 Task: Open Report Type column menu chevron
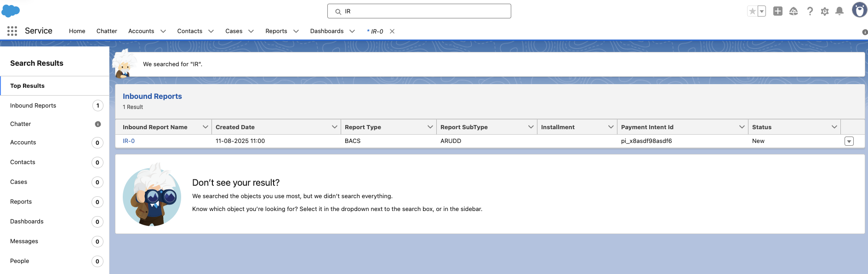(x=430, y=127)
